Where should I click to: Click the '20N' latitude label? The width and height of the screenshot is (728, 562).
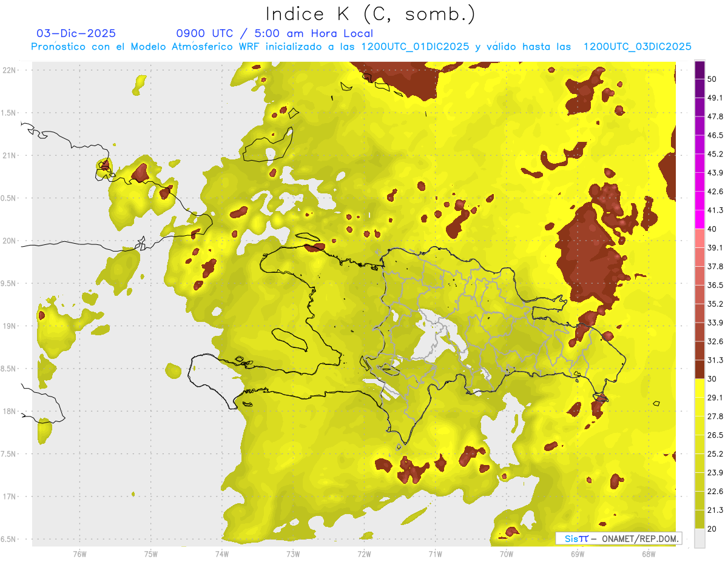click(9, 241)
